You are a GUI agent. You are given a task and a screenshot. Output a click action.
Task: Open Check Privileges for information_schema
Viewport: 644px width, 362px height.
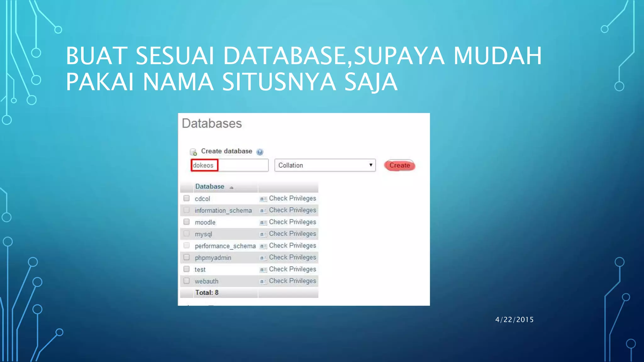click(292, 210)
